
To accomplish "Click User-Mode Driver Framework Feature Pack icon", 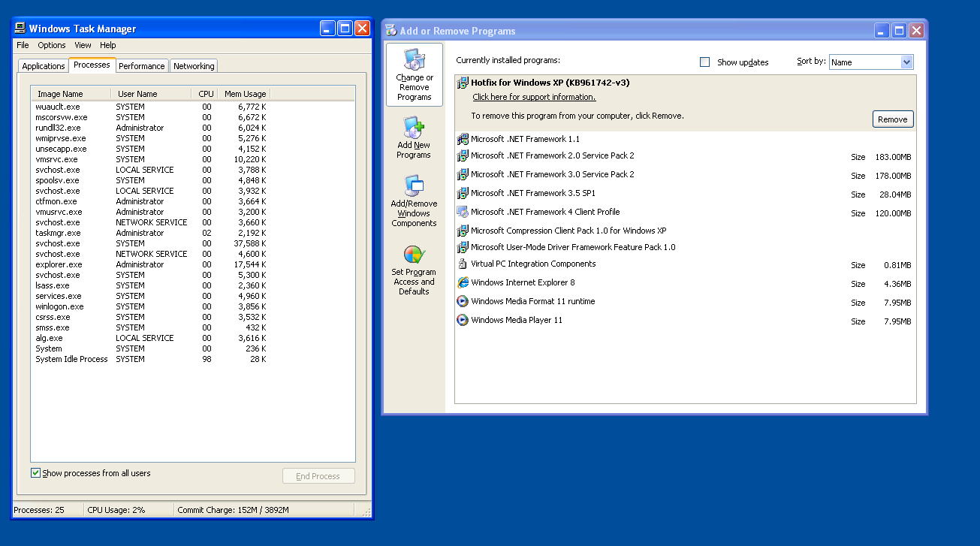I will pos(463,247).
